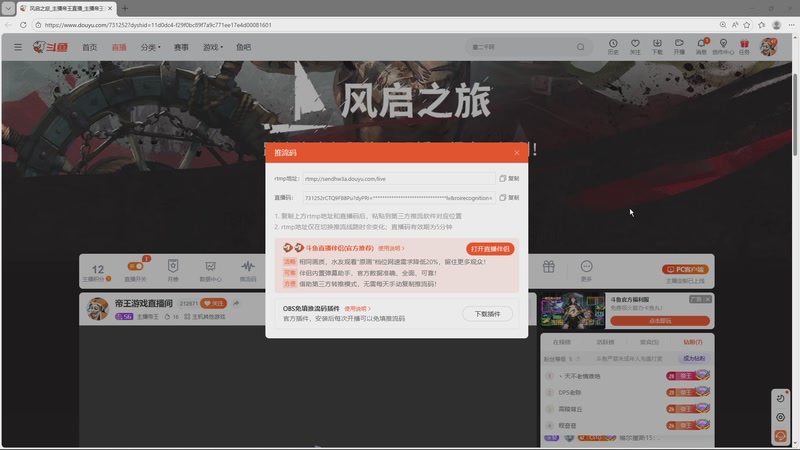Expand 游戏 dropdown menu
Image resolution: width=800 pixels, height=450 pixels.
click(x=213, y=47)
